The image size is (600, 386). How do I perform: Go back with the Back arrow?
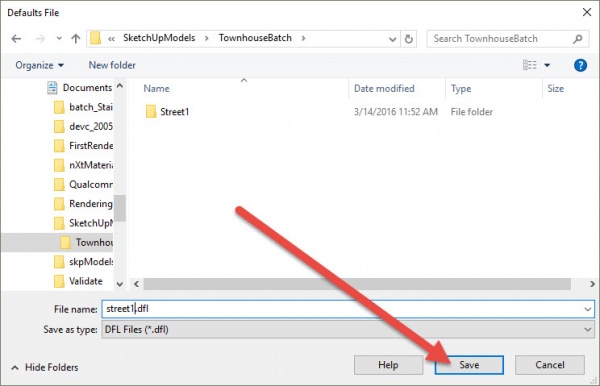[x=16, y=39]
